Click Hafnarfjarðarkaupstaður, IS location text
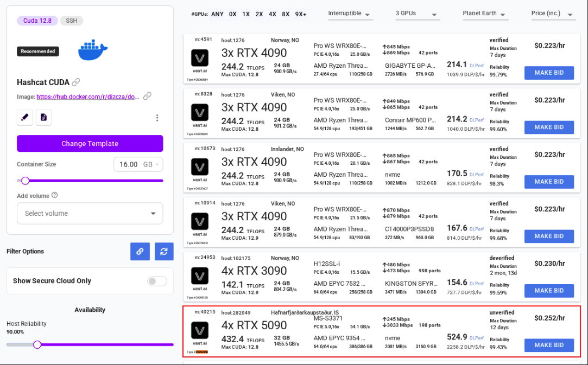This screenshot has width=588, height=365. pos(305,312)
